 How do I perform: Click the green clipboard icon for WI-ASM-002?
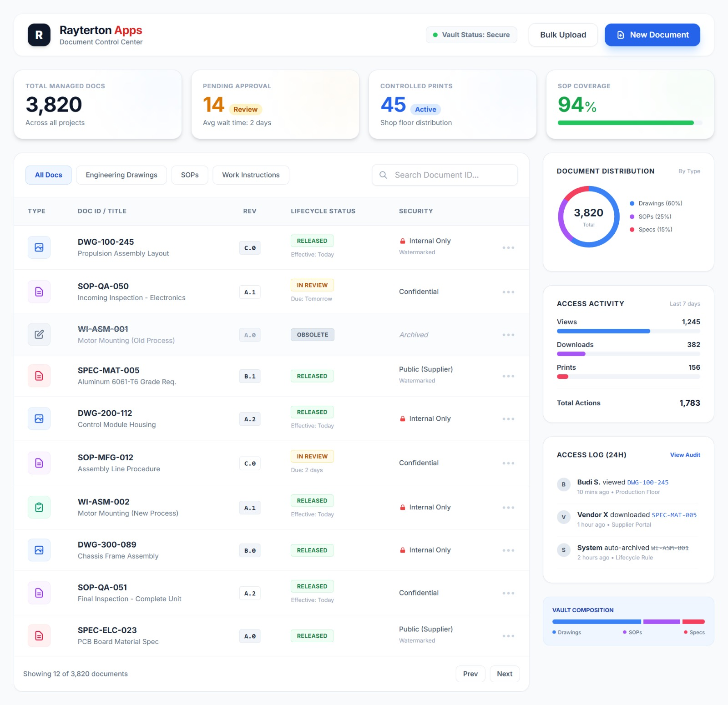click(39, 507)
